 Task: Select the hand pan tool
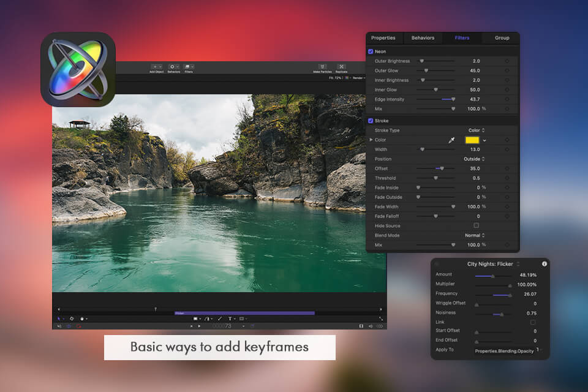[x=81, y=319]
